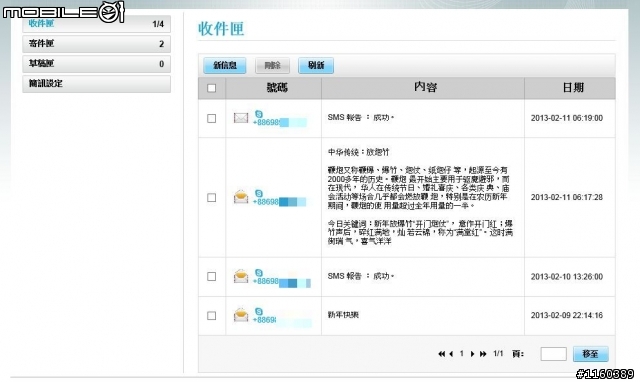The width and height of the screenshot is (640, 382).
Task: Go to next page arrow in pagination
Action: pyautogui.click(x=472, y=354)
